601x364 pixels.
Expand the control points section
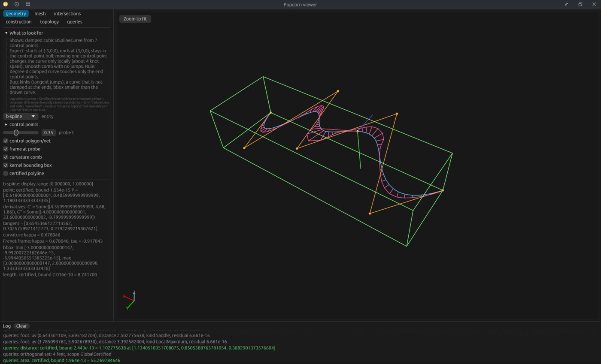pyautogui.click(x=21, y=124)
